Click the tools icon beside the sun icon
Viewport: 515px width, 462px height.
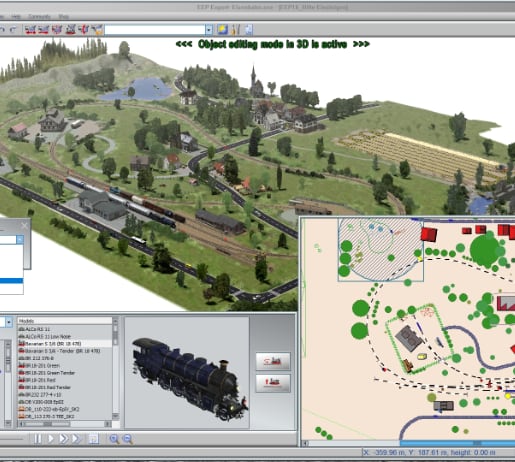(235, 30)
